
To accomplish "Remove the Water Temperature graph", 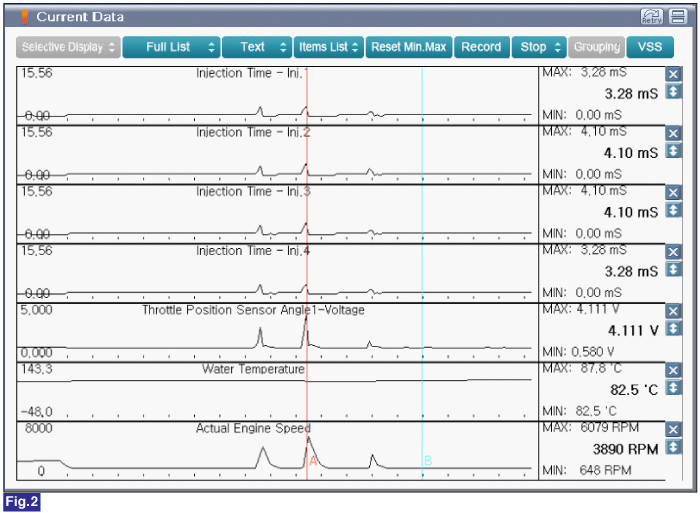I will [x=673, y=371].
